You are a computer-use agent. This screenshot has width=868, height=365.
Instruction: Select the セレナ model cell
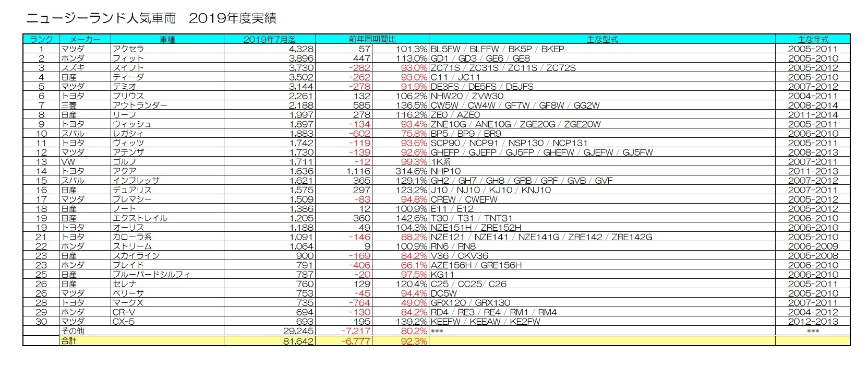[x=167, y=284]
